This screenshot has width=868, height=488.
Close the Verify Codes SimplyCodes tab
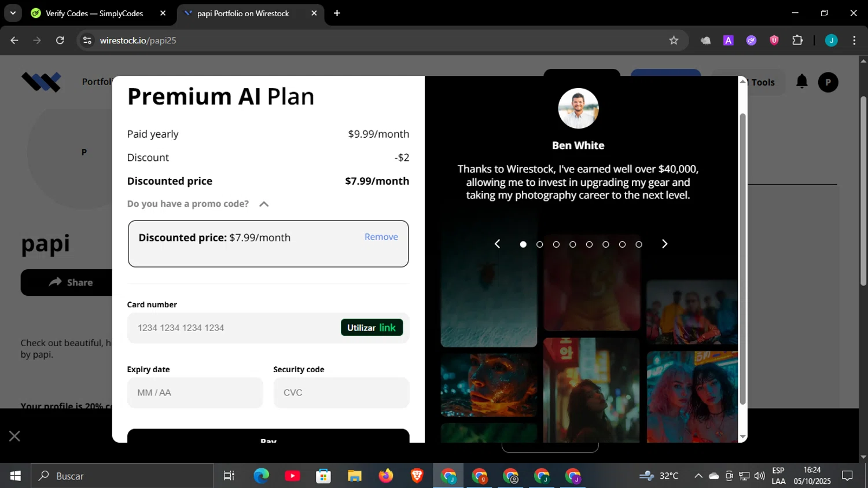[163, 13]
